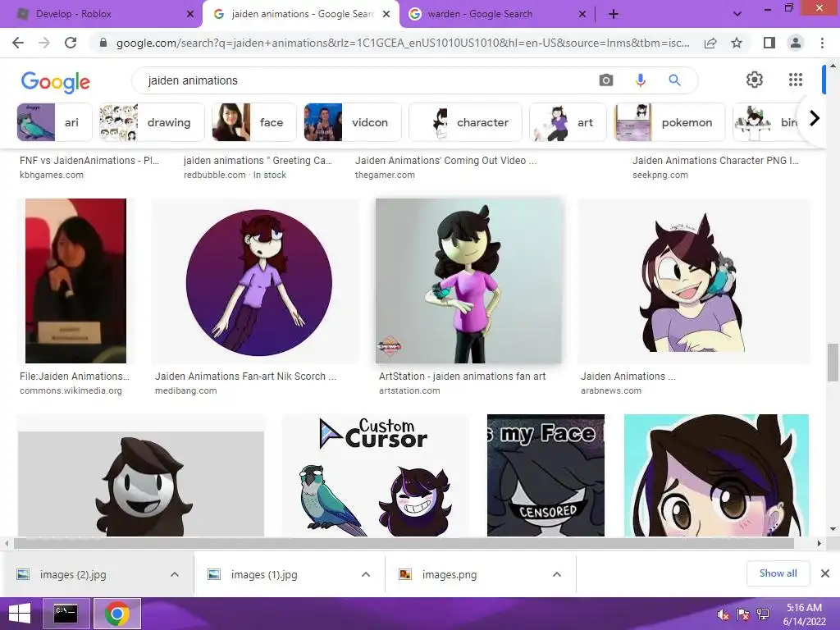Viewport: 840px width, 630px height.
Task: Bookmark this page with star icon
Action: click(737, 43)
